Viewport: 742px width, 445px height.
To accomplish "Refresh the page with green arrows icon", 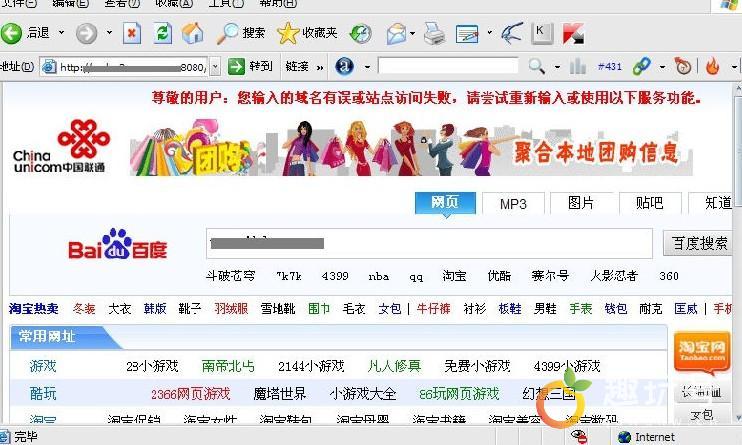I will click(163, 34).
